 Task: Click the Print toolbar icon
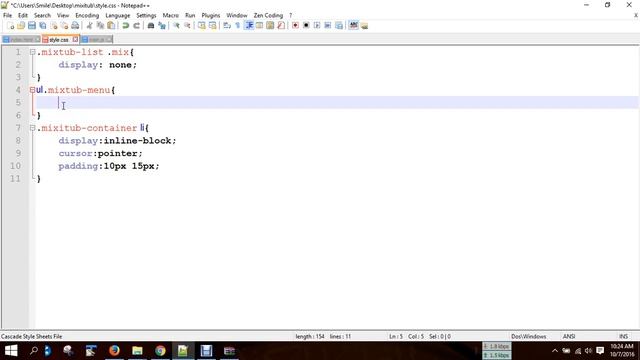coord(75,26)
